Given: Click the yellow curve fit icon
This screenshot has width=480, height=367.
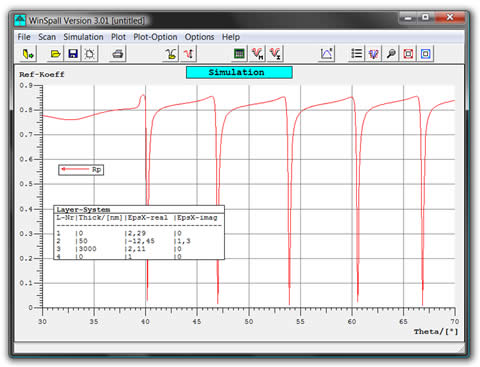Looking at the screenshot, I should [x=171, y=54].
